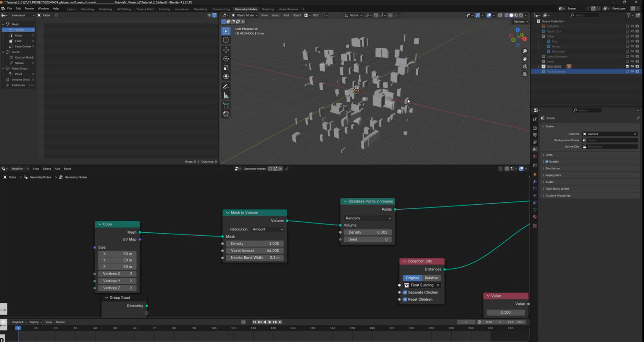Screen dimensions: 644x342
Task: Click Original button in Collection Info node
Action: click(x=412, y=278)
